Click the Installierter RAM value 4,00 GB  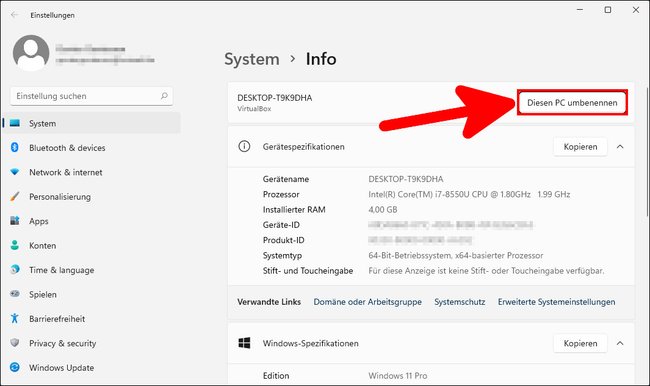[383, 209]
